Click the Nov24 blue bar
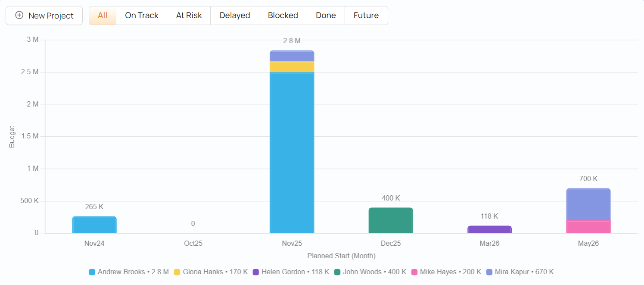 click(x=94, y=225)
